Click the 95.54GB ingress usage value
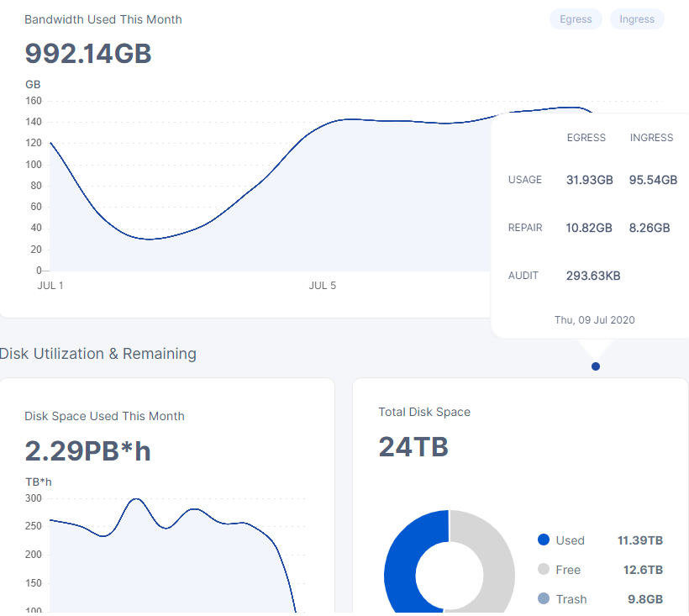This screenshot has height=616, width=689. (x=653, y=180)
